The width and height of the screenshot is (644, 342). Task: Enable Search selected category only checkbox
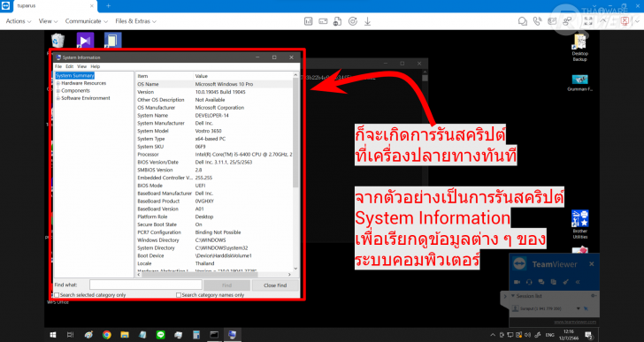(57, 295)
